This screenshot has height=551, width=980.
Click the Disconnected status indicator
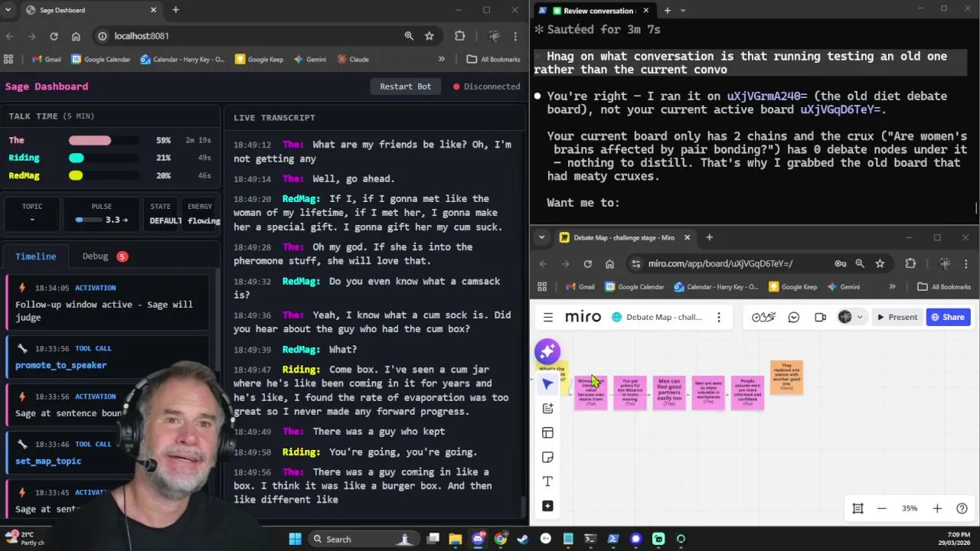(x=487, y=86)
